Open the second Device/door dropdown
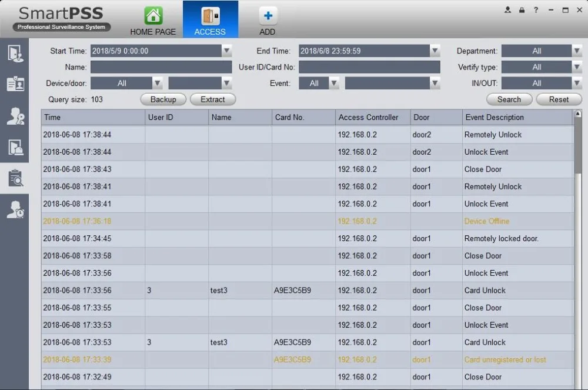588x390 pixels. click(200, 84)
